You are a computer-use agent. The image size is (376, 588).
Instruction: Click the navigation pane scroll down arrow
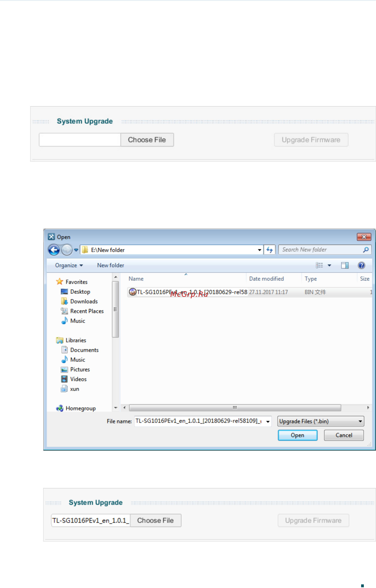(116, 408)
